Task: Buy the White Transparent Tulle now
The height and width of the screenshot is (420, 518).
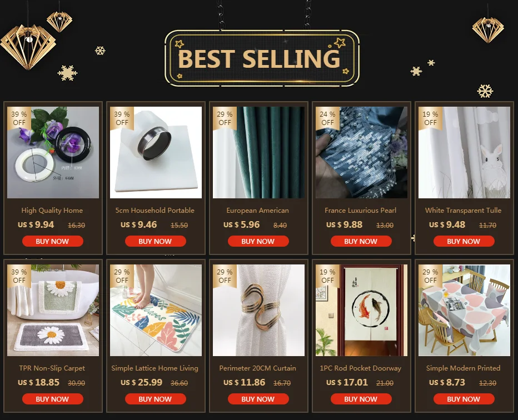Action: pos(464,241)
